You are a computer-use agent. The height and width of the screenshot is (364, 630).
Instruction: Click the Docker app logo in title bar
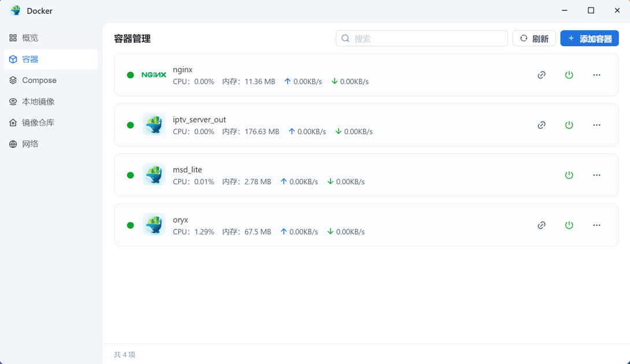16,10
